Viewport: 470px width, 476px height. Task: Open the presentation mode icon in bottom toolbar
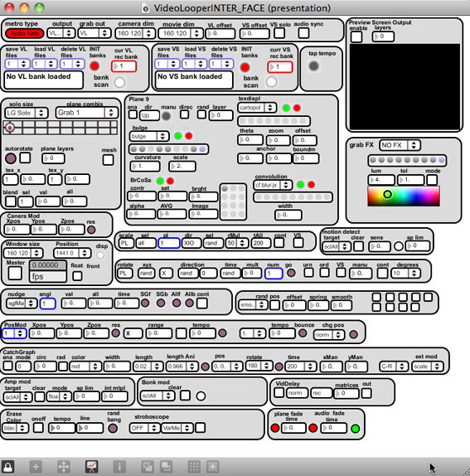click(92, 467)
